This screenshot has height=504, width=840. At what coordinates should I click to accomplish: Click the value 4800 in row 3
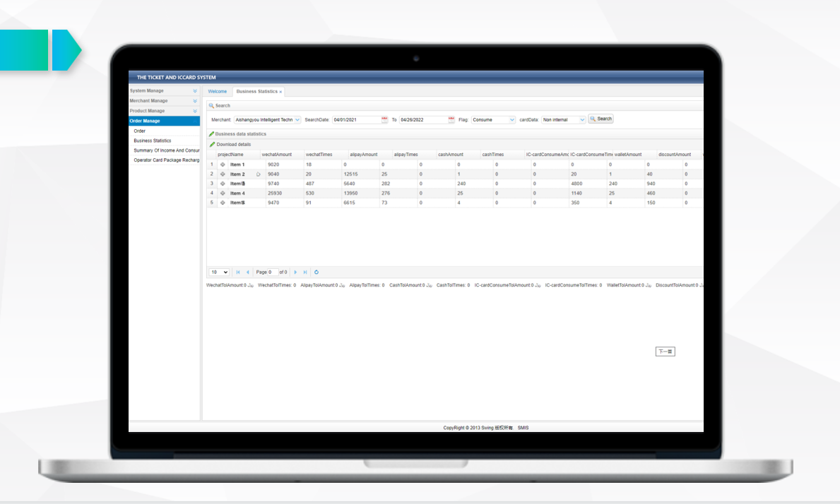(x=576, y=184)
